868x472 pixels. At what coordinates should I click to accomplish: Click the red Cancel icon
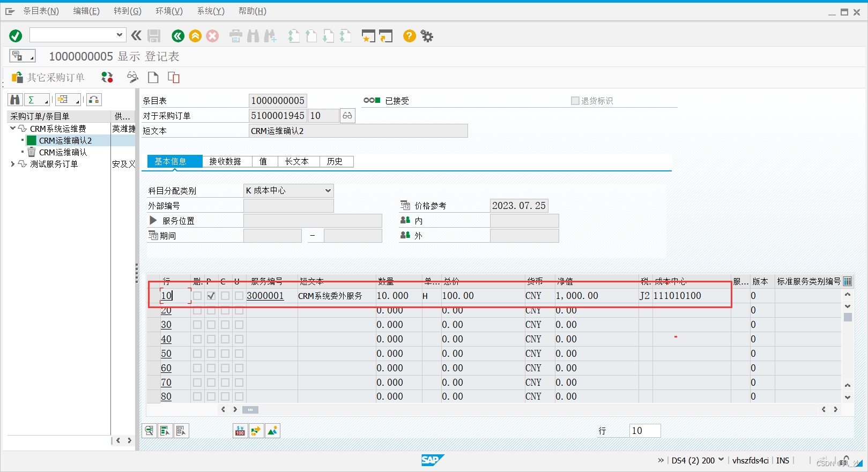click(x=212, y=36)
